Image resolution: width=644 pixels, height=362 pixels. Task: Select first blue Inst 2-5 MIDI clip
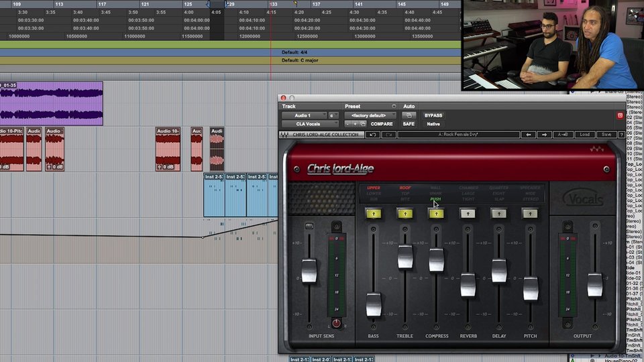pyautogui.click(x=214, y=195)
